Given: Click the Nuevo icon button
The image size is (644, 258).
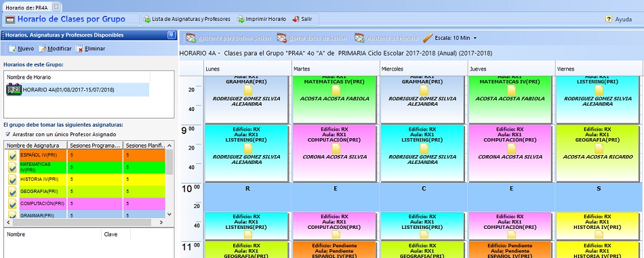Looking at the screenshot, I should [x=12, y=49].
